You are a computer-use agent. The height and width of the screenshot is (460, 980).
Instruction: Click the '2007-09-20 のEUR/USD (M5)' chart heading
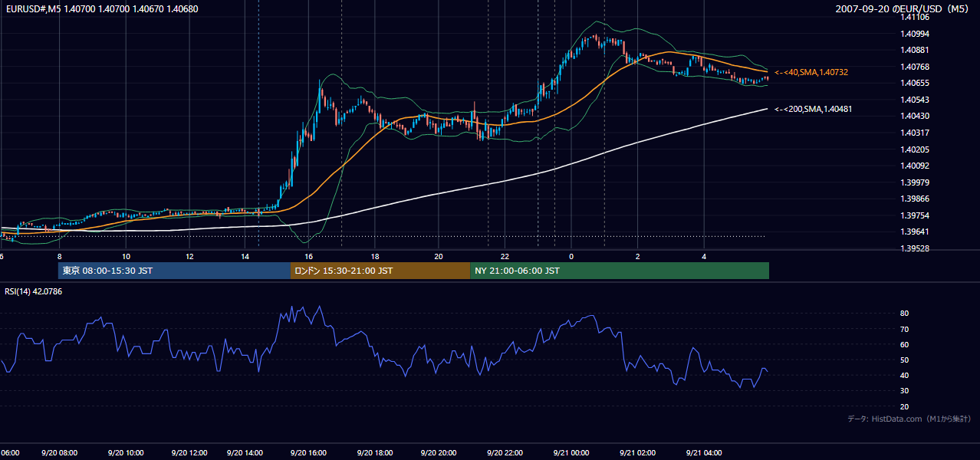click(903, 9)
